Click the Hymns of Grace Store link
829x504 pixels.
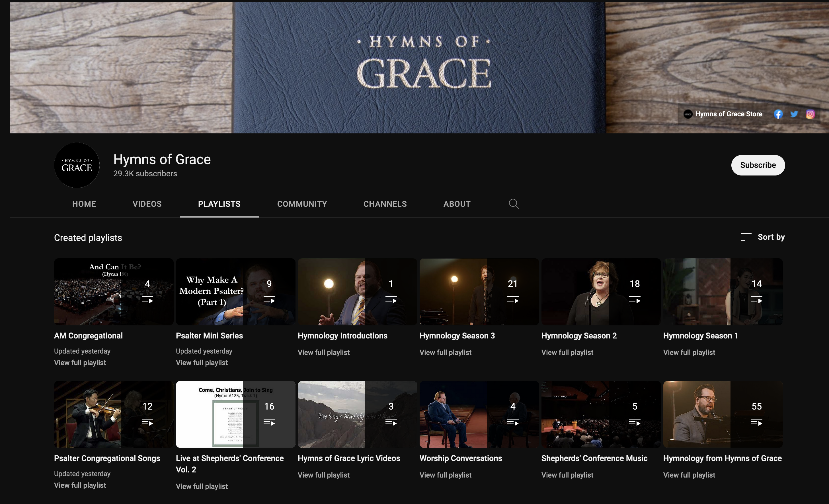pyautogui.click(x=723, y=114)
